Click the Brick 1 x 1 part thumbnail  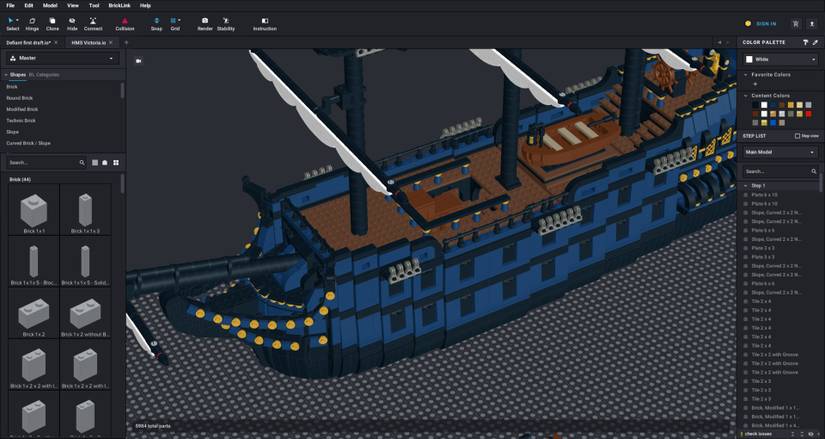pyautogui.click(x=34, y=210)
